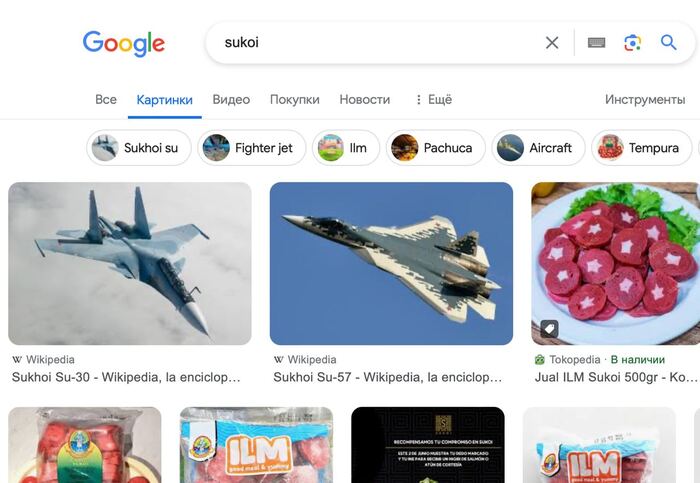Viewport: 700px width, 483px height.
Task: Click the product tag icon on sausage image
Action: pyautogui.click(x=550, y=329)
